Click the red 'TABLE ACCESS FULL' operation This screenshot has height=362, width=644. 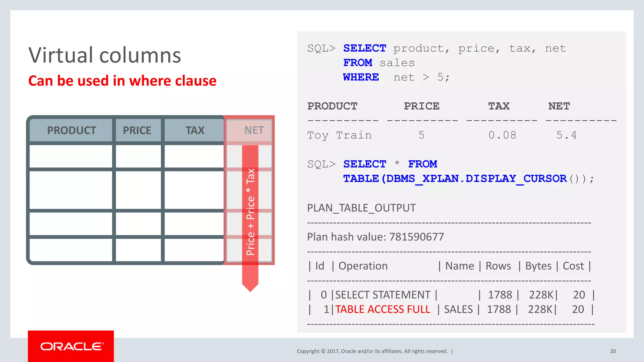click(x=383, y=309)
